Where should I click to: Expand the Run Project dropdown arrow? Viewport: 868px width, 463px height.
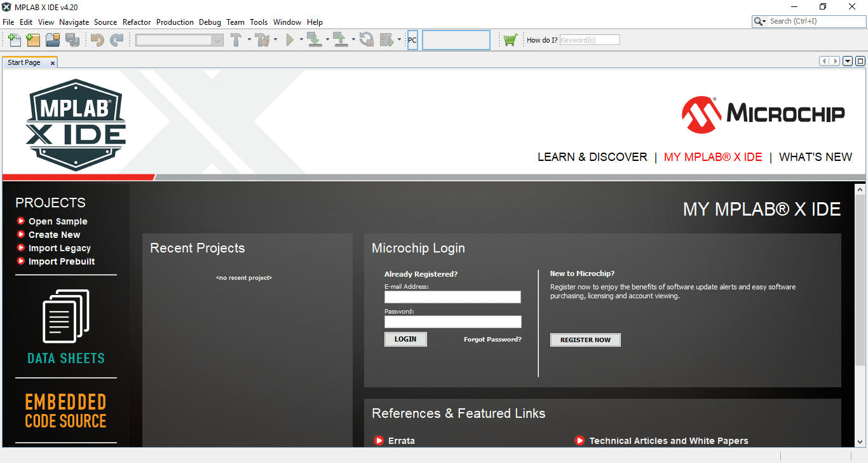click(x=301, y=40)
